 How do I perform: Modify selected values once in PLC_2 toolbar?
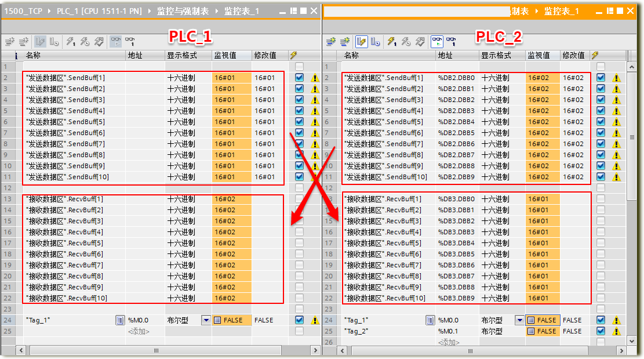point(392,41)
